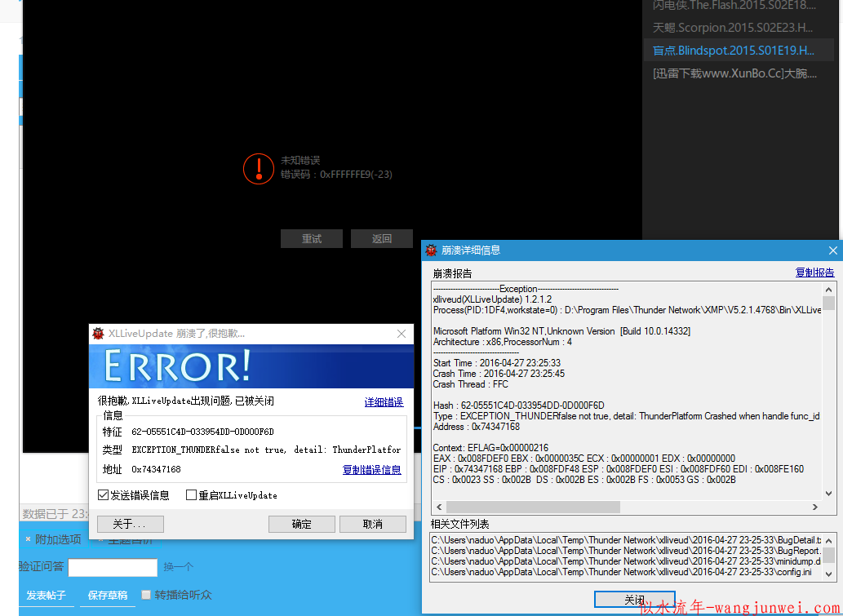Click the bug icon in the XLLiveUpdate crash dialog title bar
Viewport: 843px width, 616px height.
(x=99, y=334)
